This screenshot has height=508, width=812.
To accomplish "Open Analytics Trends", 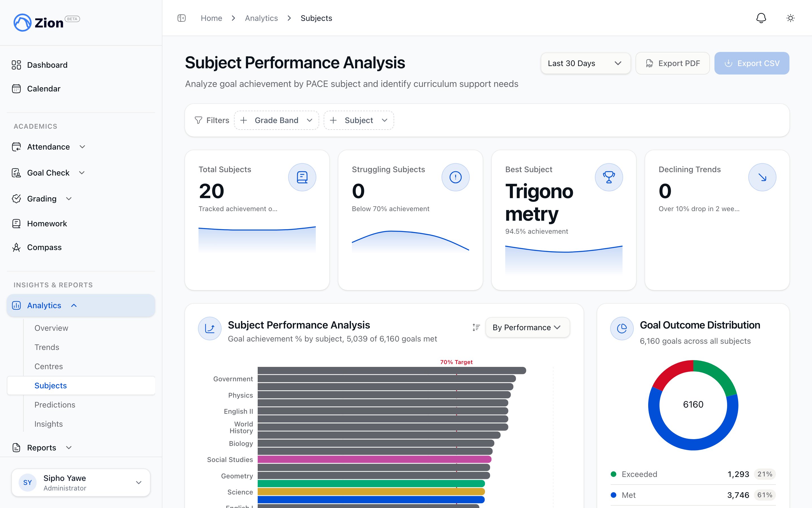I will pos(47,347).
